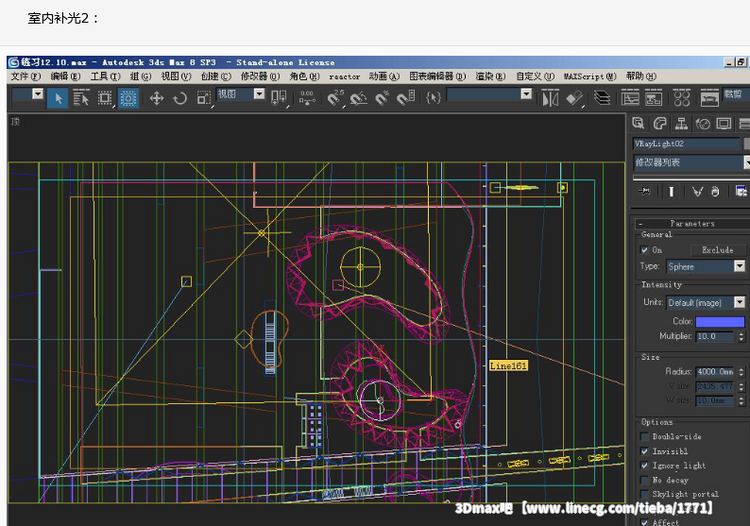Select the arrow Select Object tool
This screenshot has height=526, width=750.
(57, 99)
